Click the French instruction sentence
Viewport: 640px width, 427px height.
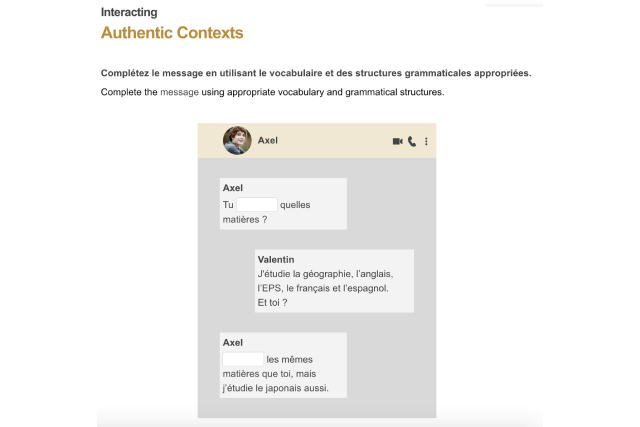pos(316,73)
